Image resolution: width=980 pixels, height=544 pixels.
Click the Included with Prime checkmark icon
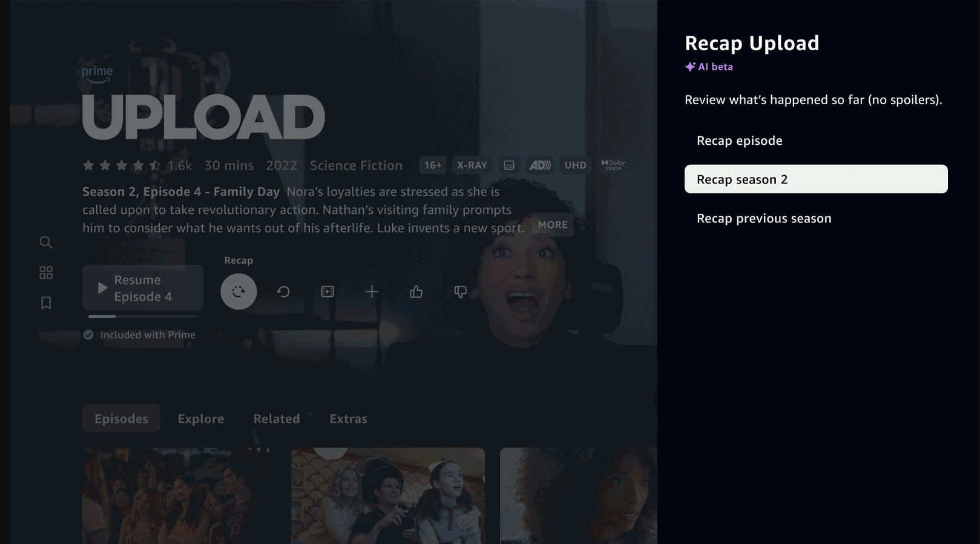tap(88, 335)
